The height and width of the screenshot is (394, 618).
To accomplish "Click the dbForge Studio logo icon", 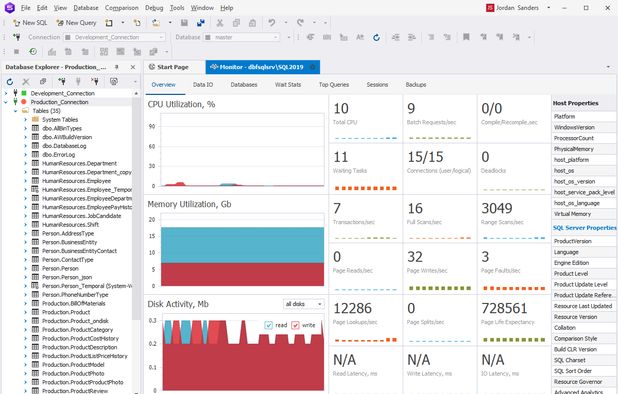I will 9,7.
